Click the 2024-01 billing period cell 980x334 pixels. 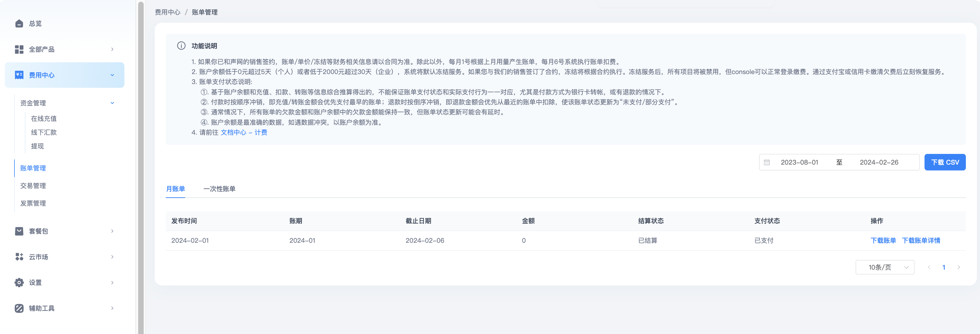pos(302,241)
